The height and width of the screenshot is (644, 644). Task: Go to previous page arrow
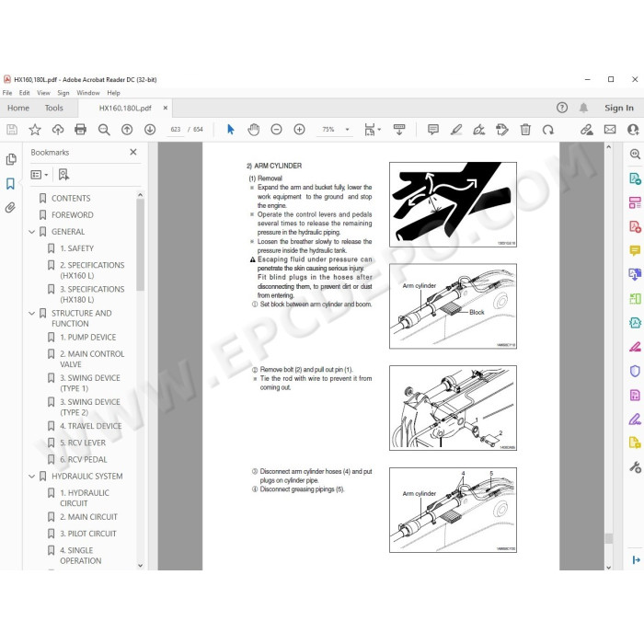127,130
